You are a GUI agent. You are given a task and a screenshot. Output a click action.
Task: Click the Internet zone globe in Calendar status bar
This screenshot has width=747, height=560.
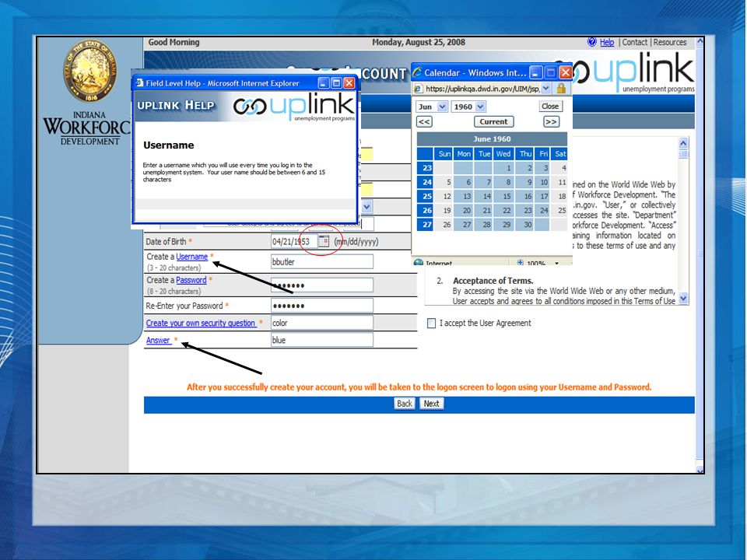click(419, 262)
